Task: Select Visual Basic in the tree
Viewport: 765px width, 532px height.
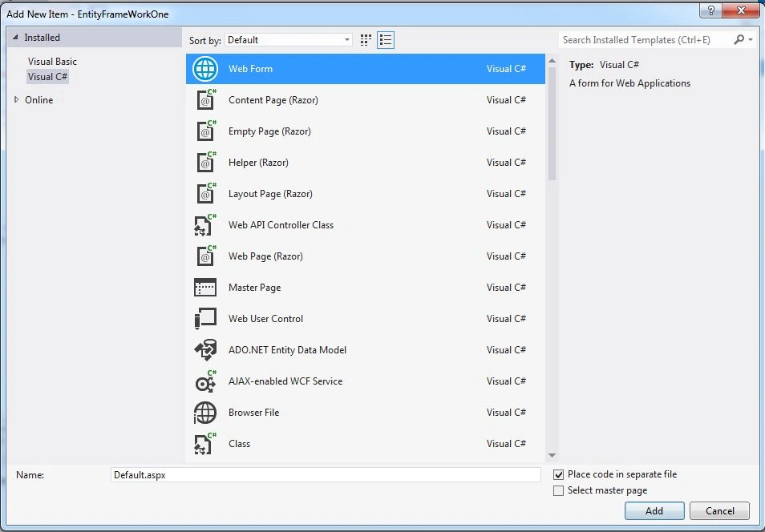Action: point(52,62)
